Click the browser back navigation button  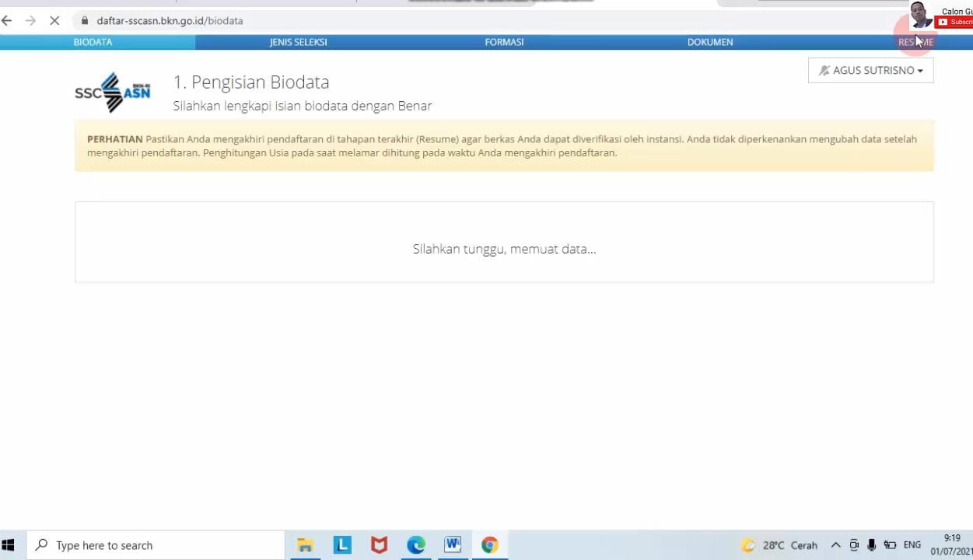(8, 21)
